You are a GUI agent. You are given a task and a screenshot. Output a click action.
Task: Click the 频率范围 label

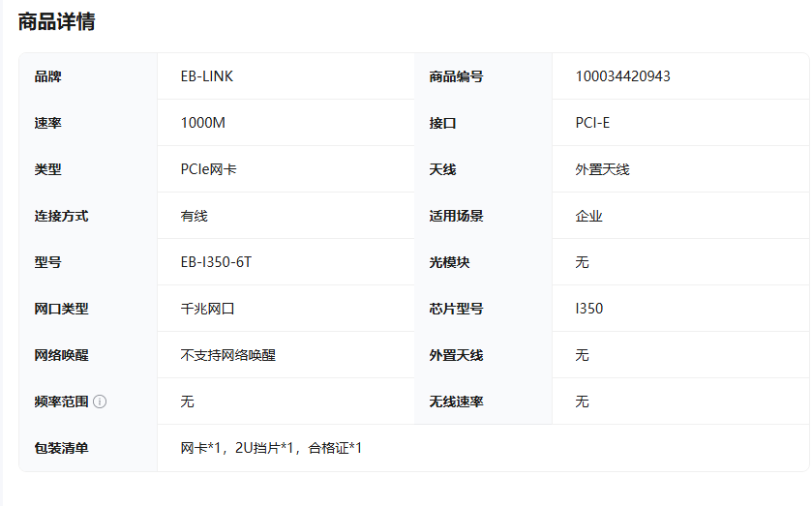(61, 402)
